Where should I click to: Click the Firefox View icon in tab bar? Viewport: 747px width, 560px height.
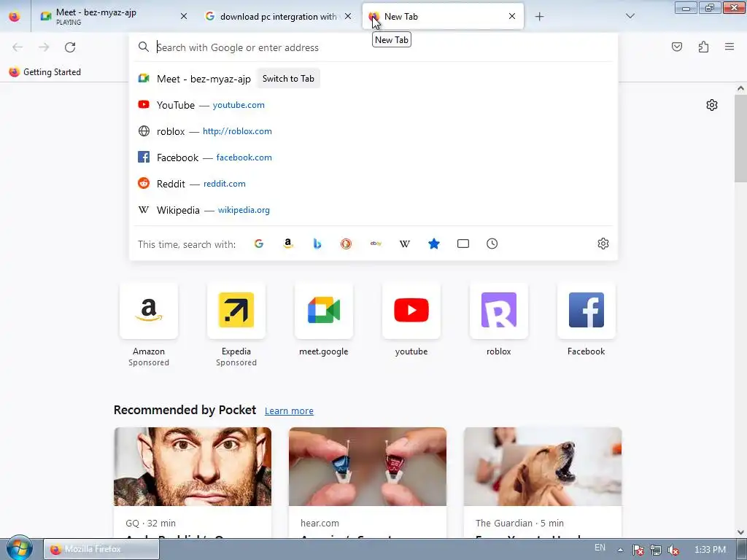point(15,16)
